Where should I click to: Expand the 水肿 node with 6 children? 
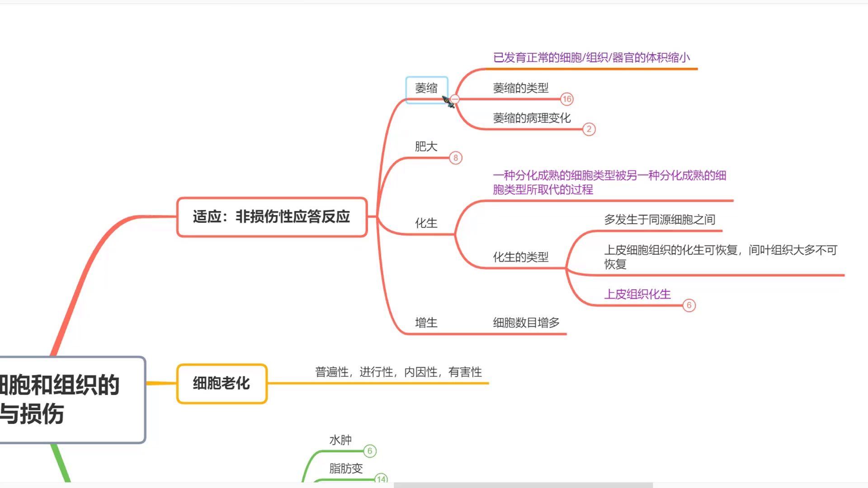[x=370, y=451]
